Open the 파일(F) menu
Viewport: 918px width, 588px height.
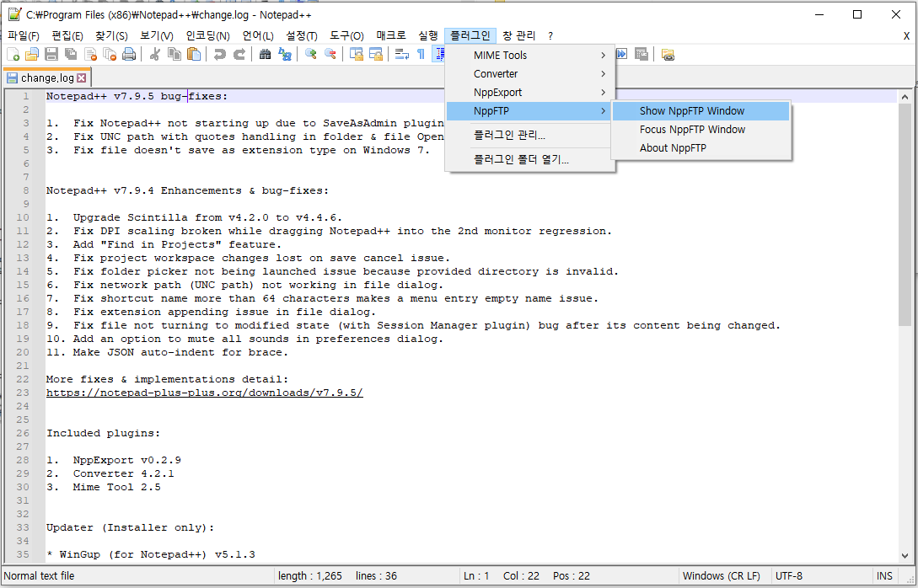[24, 35]
